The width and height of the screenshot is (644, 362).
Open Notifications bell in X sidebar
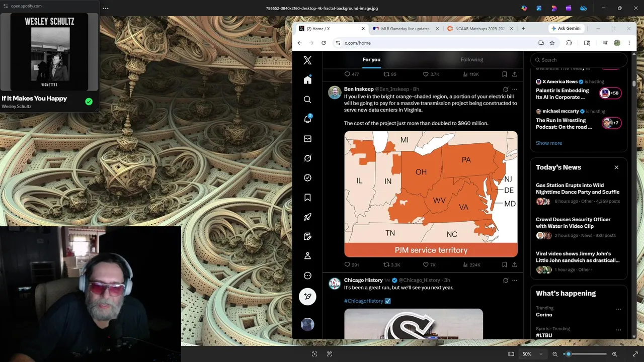307,119
